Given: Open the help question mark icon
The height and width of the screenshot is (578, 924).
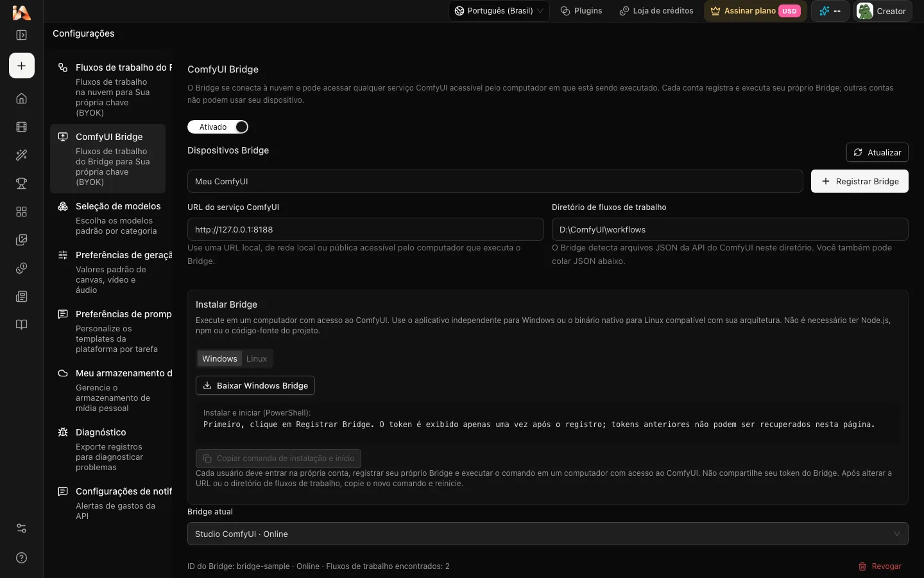Looking at the screenshot, I should [21, 557].
